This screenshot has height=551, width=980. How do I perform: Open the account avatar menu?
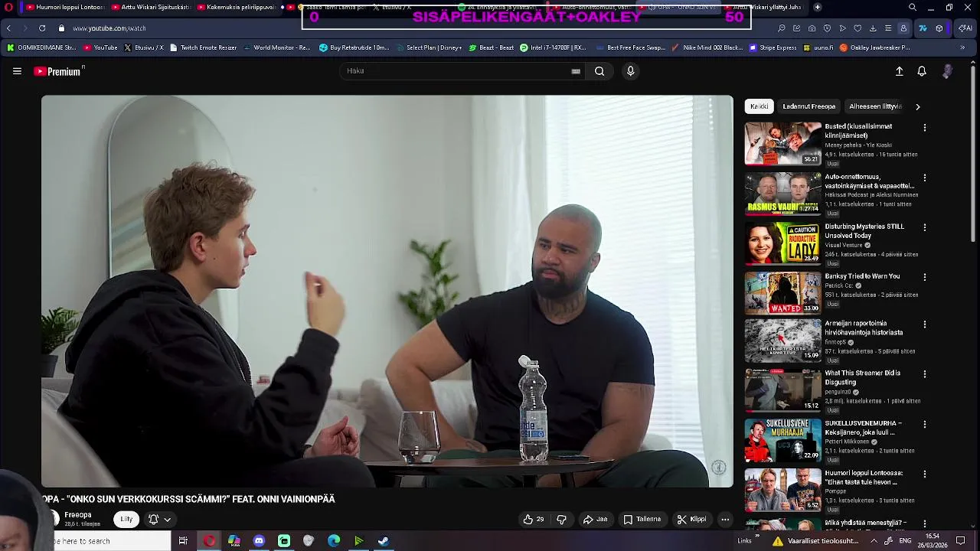click(947, 71)
